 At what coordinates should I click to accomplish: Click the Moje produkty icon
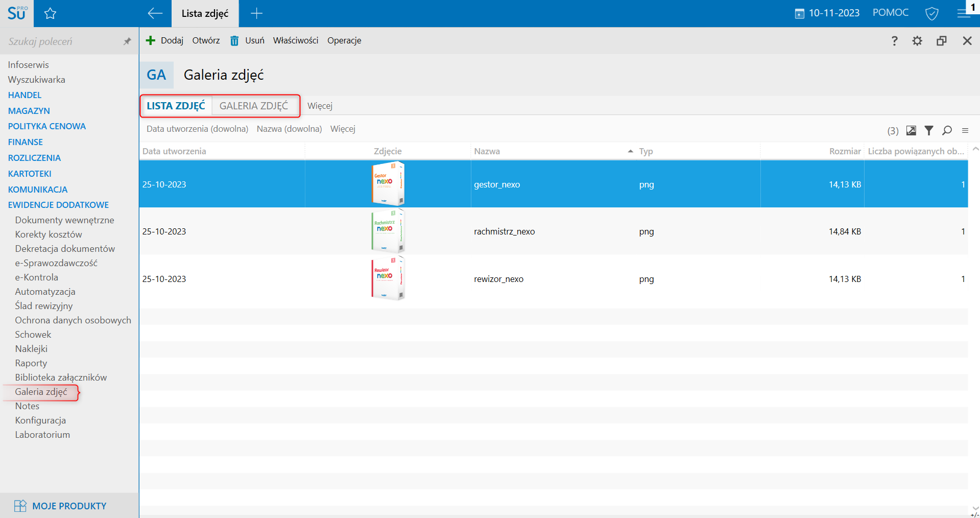(x=20, y=506)
